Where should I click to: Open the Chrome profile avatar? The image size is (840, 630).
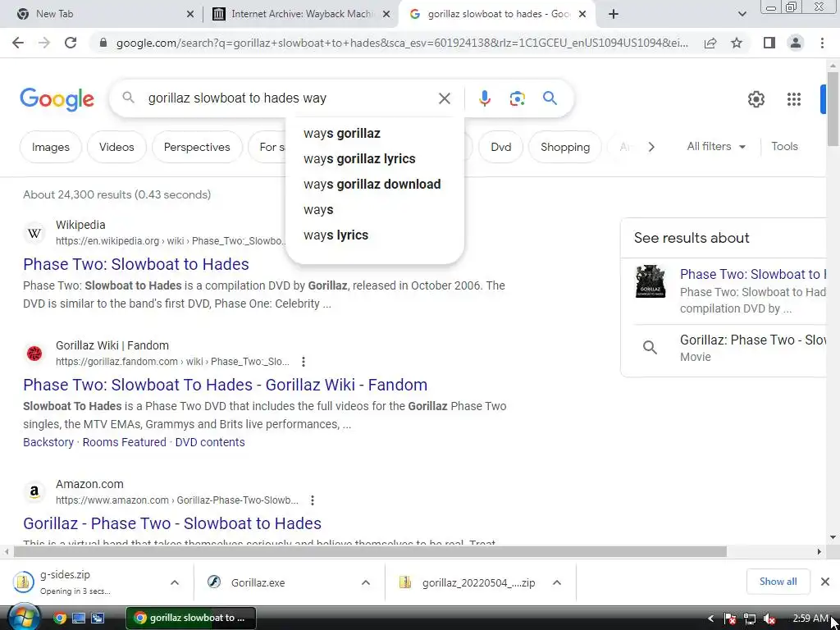coord(796,43)
